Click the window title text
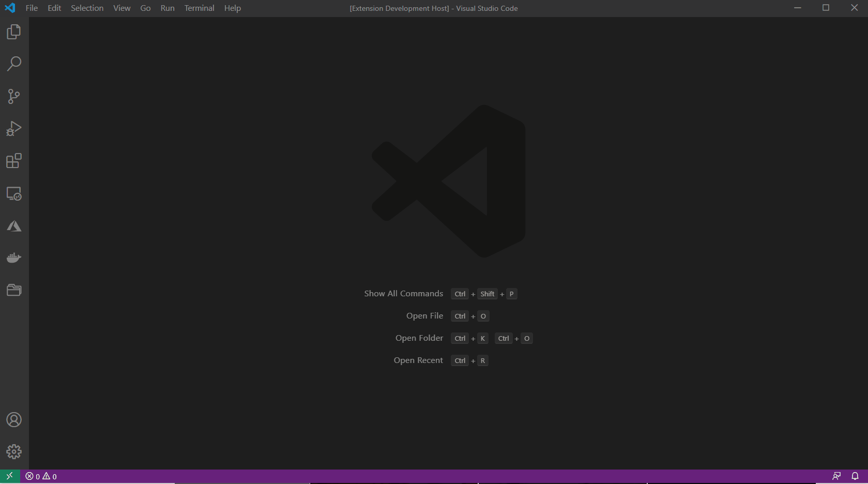The image size is (868, 484). 434,8
